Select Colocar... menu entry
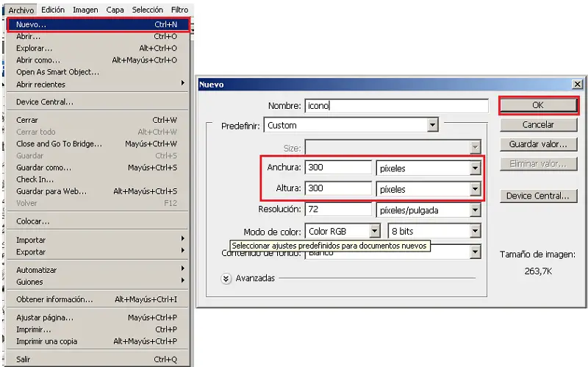This screenshot has height=367, width=588. (98, 221)
